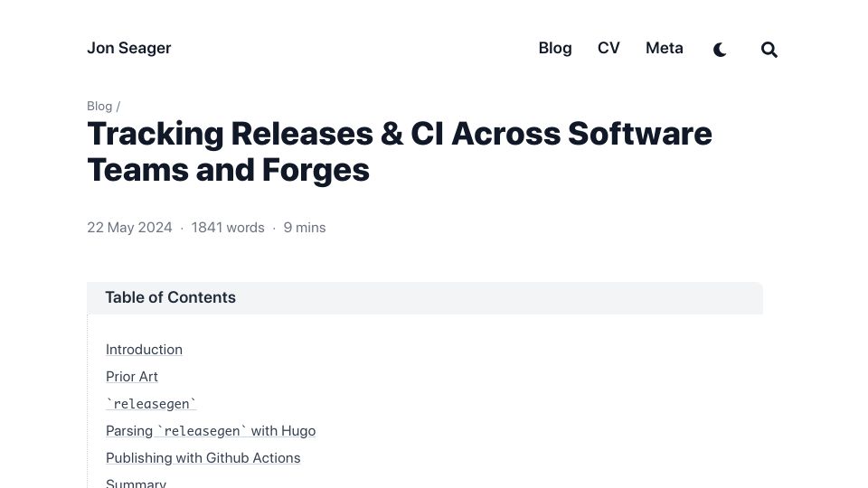This screenshot has height=488, width=868.
Task: Follow the Blog breadcrumb link
Action: [99, 107]
